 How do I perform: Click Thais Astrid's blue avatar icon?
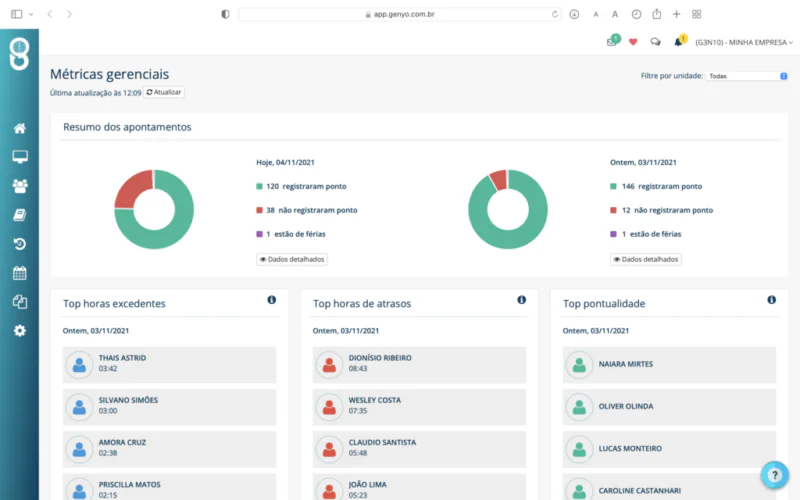pos(79,364)
